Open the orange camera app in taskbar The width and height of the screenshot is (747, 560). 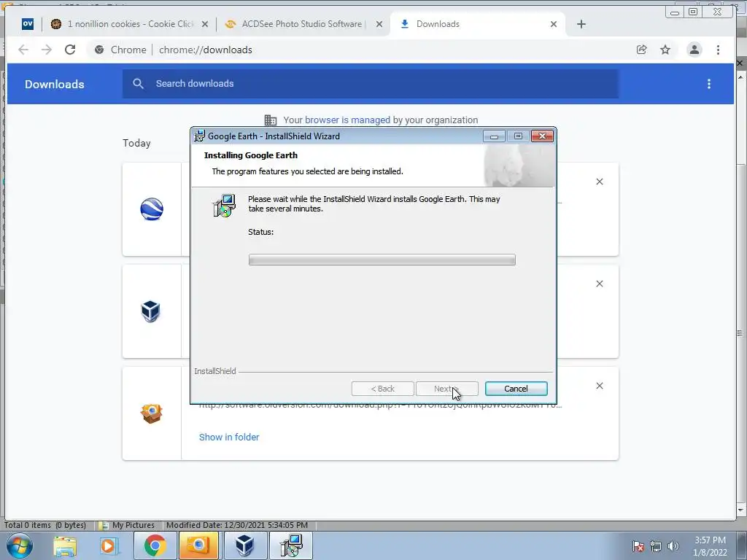pyautogui.click(x=198, y=545)
